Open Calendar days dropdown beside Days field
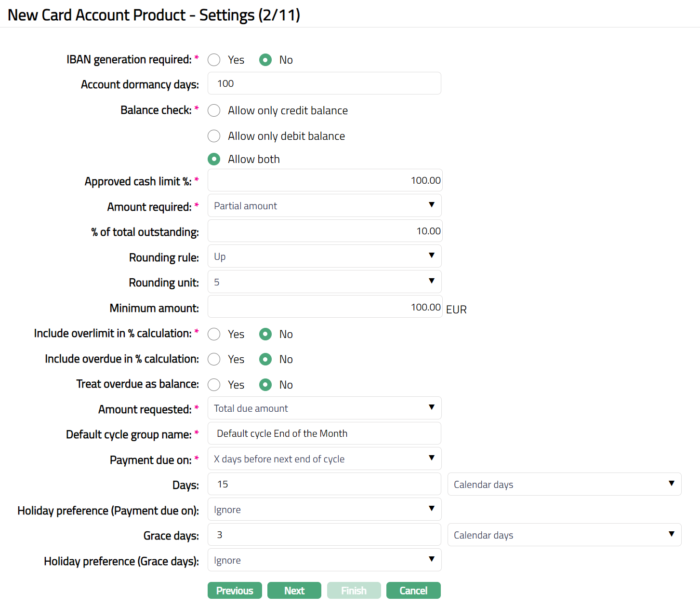The width and height of the screenshot is (700, 607). (564, 485)
